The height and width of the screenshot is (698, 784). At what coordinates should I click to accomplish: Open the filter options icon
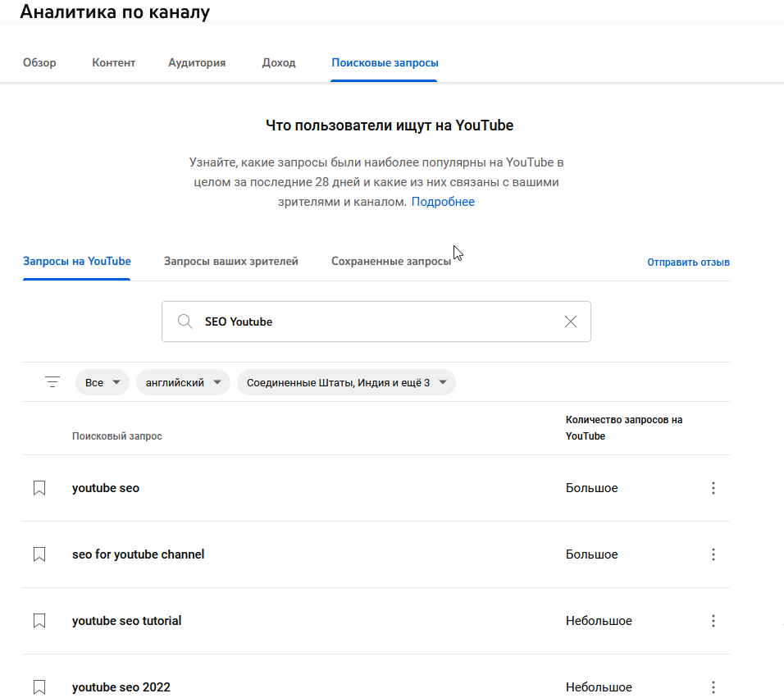point(52,381)
